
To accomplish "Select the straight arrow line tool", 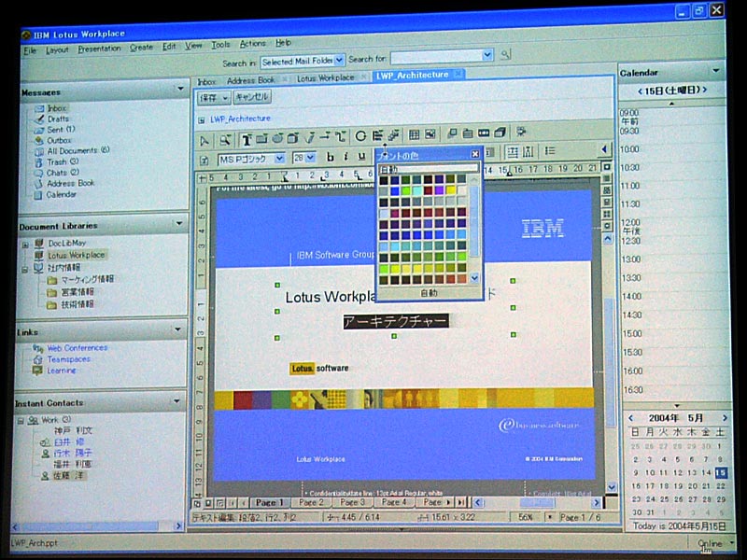I will 324,137.
